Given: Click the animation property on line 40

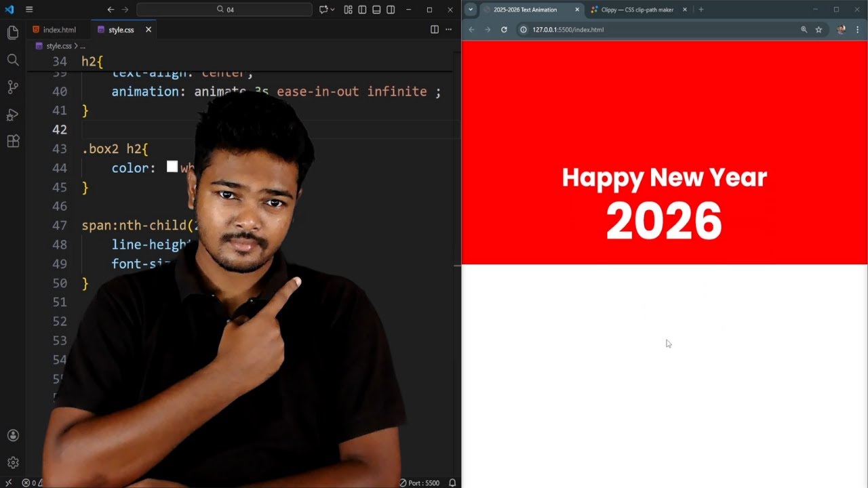Looking at the screenshot, I should tap(145, 91).
